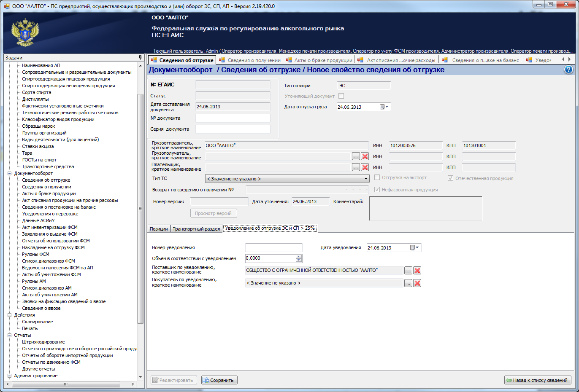Select Штрихкодирование tree item

(x=43, y=342)
